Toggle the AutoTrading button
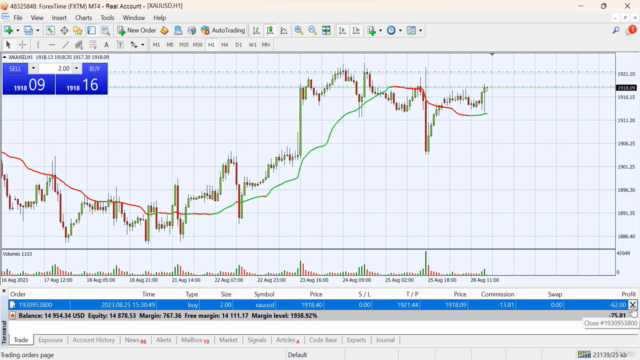This screenshot has height=360, width=640. coord(223,30)
